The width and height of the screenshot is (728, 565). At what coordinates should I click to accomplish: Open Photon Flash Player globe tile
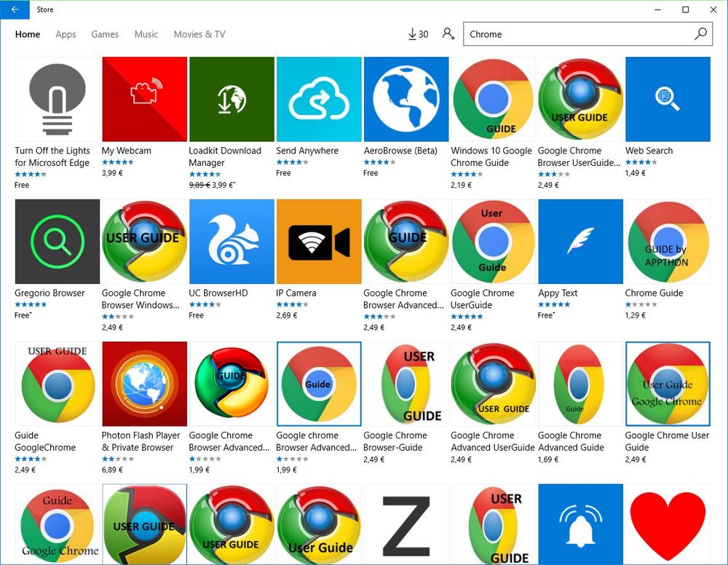pos(144,384)
